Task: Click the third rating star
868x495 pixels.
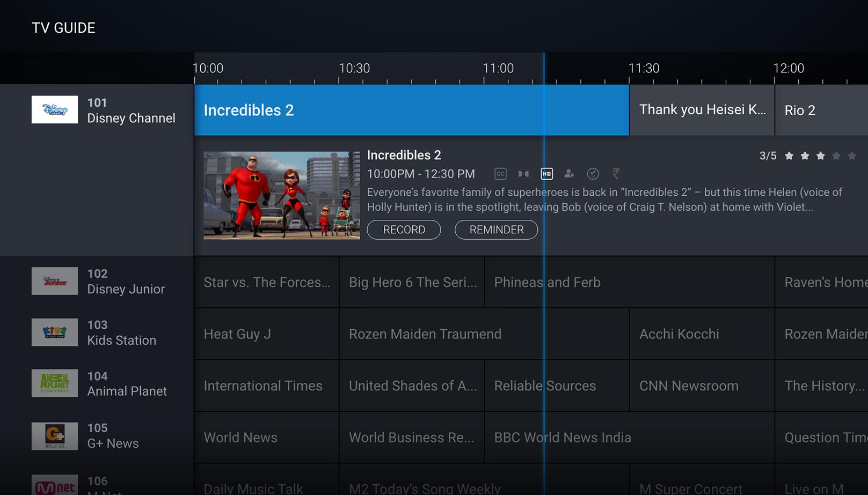Action: tap(820, 156)
